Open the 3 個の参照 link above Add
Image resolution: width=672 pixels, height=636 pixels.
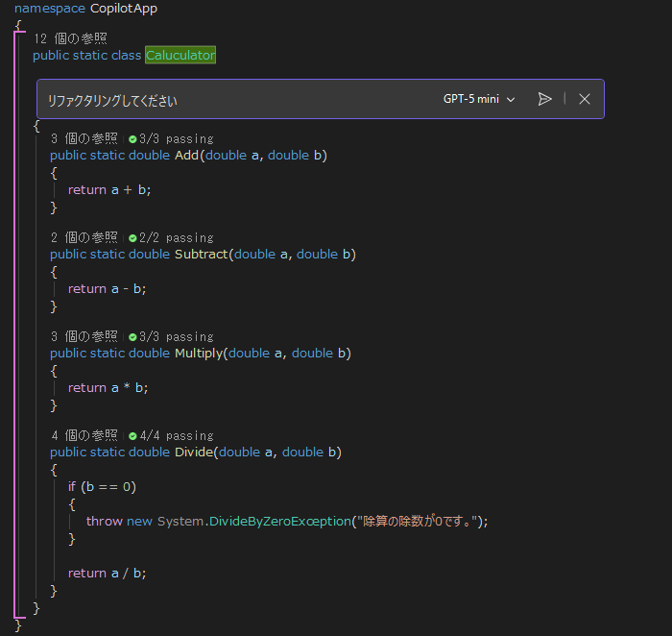pos(84,138)
